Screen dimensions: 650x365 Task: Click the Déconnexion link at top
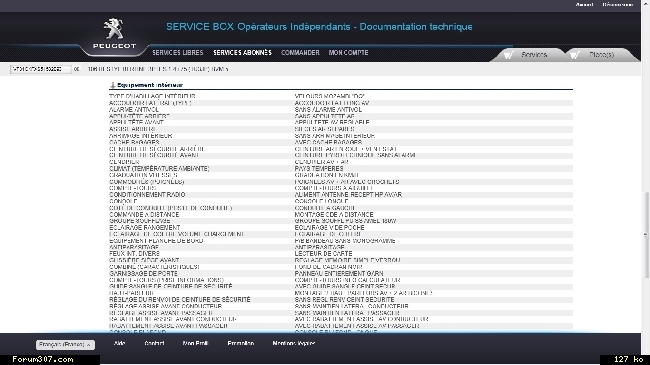(x=618, y=5)
